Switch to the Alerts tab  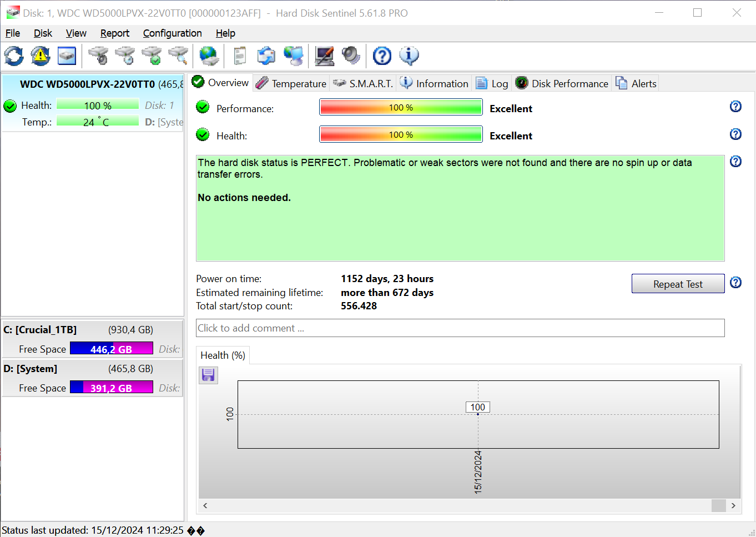click(636, 83)
